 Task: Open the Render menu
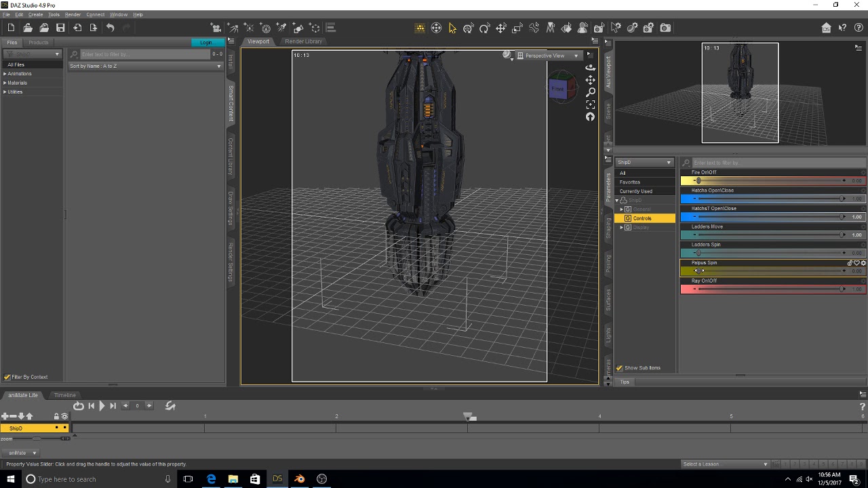coord(73,14)
